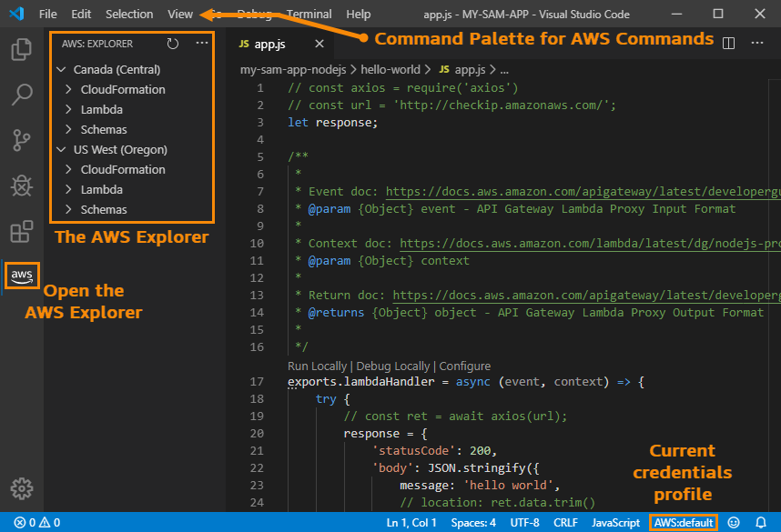The width and height of the screenshot is (781, 532).
Task: Click exports.lambdaHandler on line 17
Action: click(x=360, y=382)
